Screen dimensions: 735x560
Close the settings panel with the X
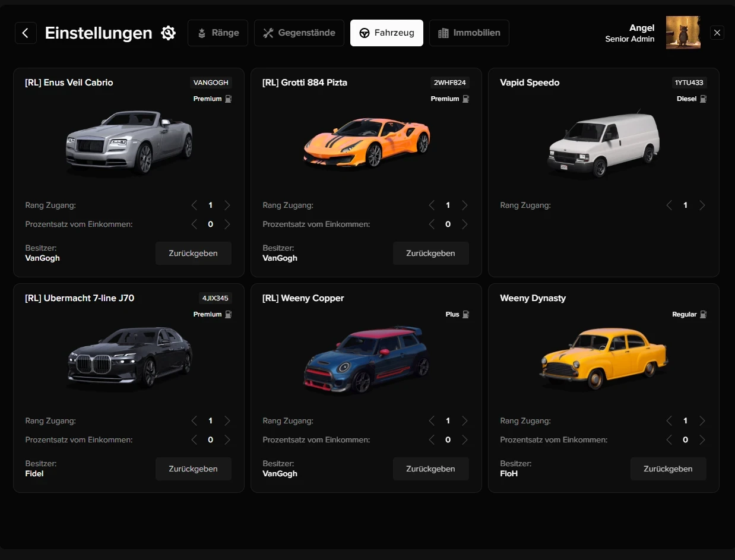(x=717, y=33)
